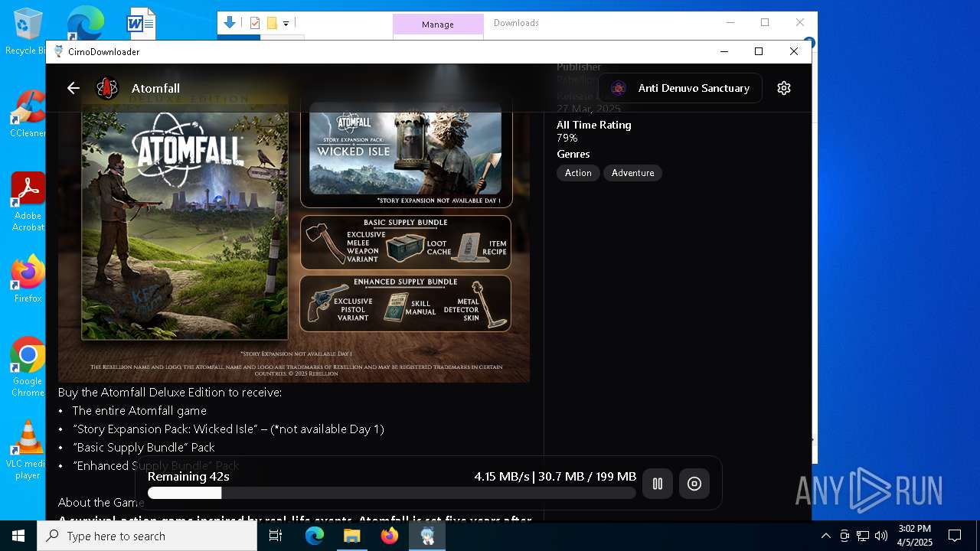Click the Story Expansion Pack Wicked Isle line
The width and height of the screenshot is (980, 551).
pyautogui.click(x=228, y=429)
